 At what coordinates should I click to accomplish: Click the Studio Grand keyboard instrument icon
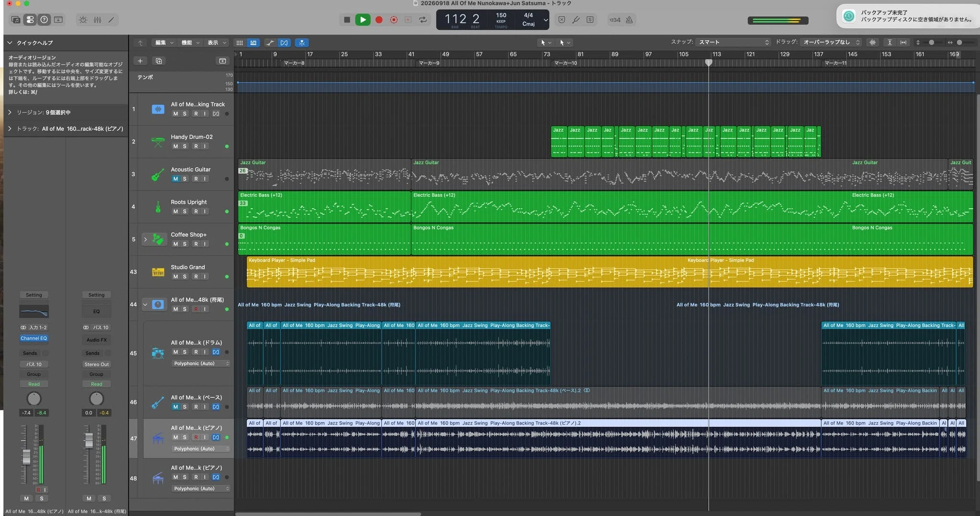pos(158,272)
